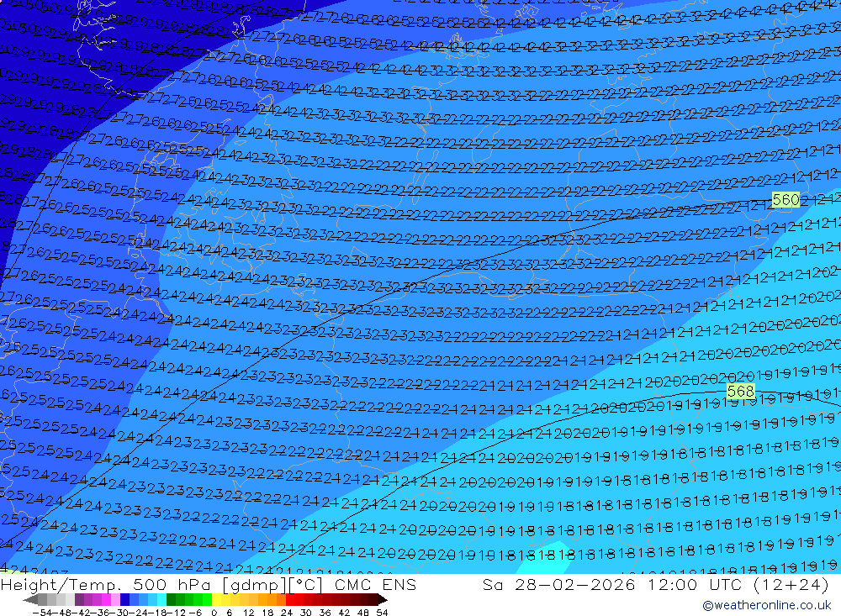Click the Sa 28-02-2026 12:00 UTC date text

(614, 584)
